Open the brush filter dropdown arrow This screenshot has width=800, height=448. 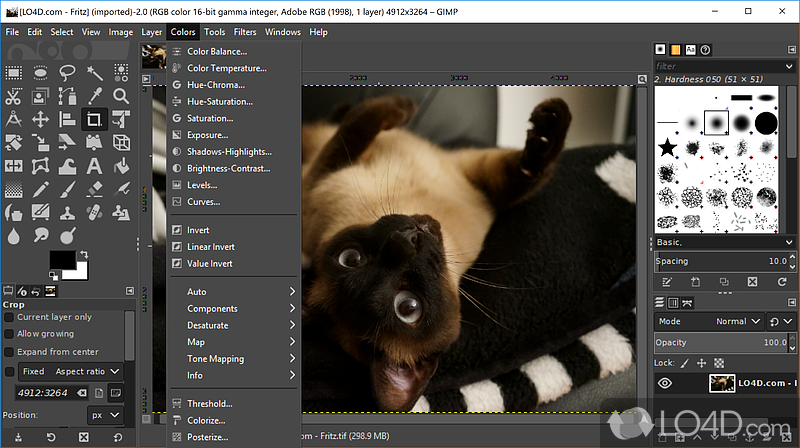789,66
